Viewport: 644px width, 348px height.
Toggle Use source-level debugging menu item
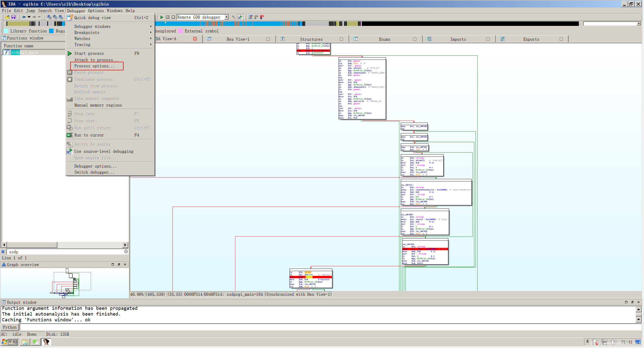(x=104, y=151)
